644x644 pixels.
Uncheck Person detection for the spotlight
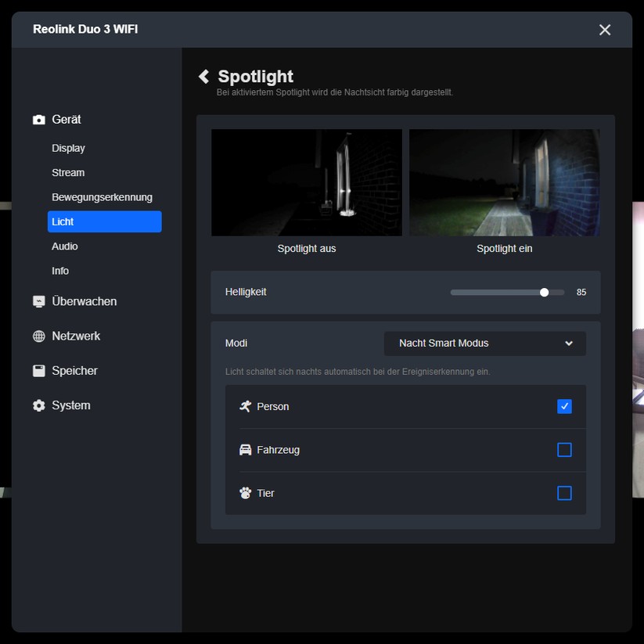(x=564, y=406)
